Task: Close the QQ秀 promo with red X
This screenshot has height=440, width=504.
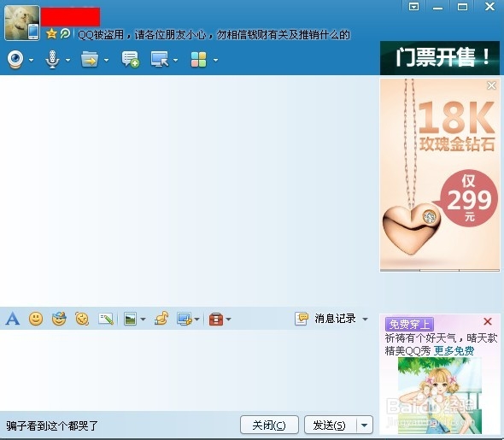Action: click(x=488, y=321)
